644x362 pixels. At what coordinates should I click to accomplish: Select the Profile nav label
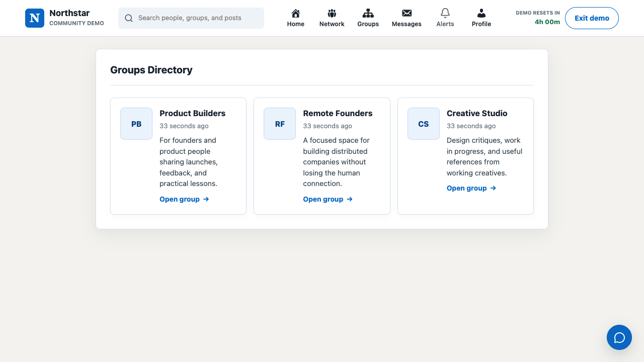coord(481,24)
